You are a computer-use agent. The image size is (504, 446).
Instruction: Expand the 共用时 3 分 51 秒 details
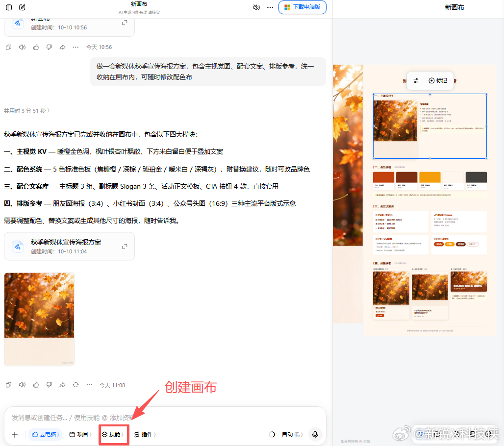click(x=26, y=111)
